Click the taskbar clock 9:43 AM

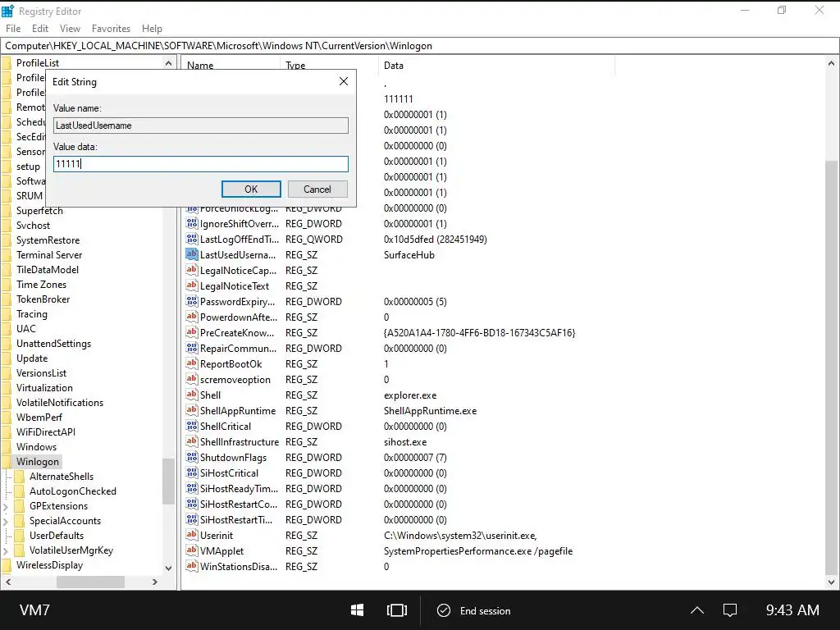pos(792,610)
